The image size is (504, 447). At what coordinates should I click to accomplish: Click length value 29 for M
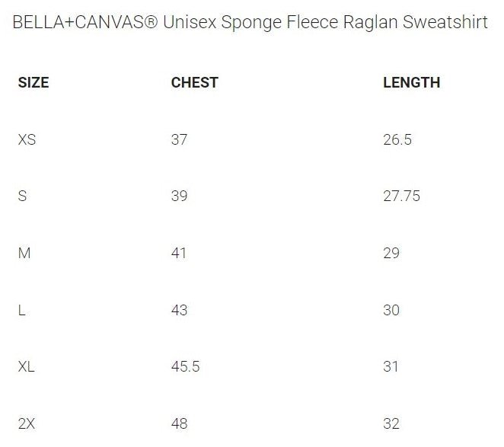click(391, 254)
